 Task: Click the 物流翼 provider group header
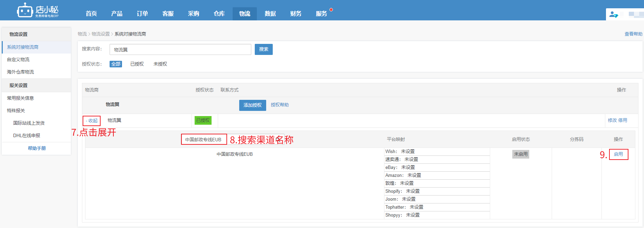(x=112, y=104)
